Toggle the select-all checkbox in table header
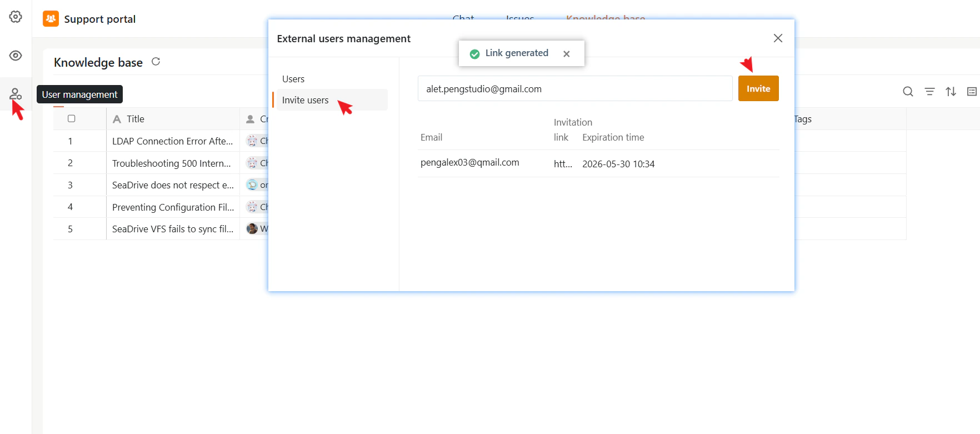 coord(71,118)
